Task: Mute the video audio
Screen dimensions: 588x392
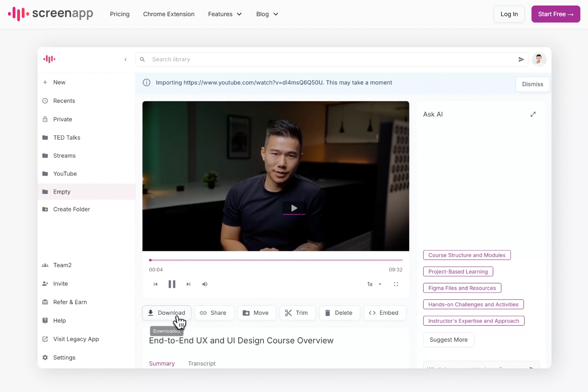Action: tap(204, 284)
